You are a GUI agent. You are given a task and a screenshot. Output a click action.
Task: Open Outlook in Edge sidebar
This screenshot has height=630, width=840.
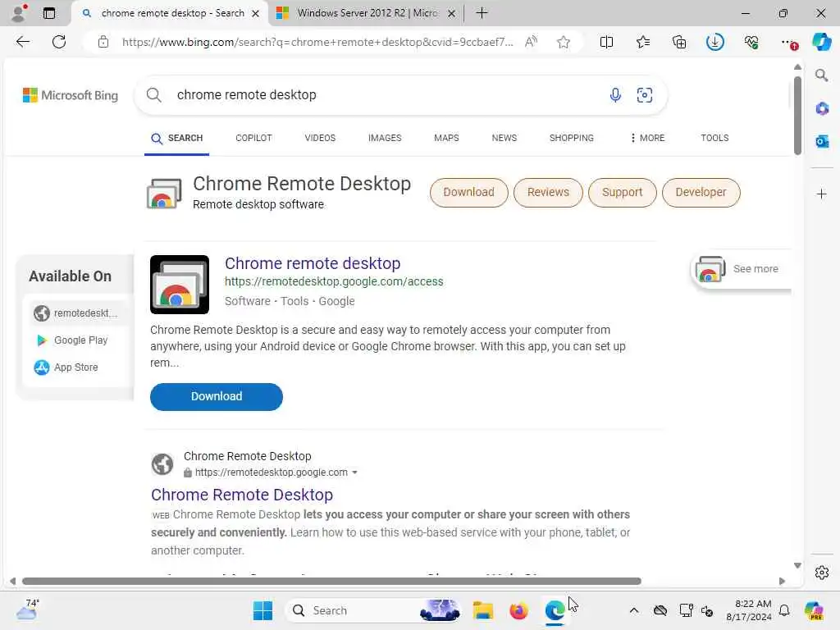[x=822, y=141]
